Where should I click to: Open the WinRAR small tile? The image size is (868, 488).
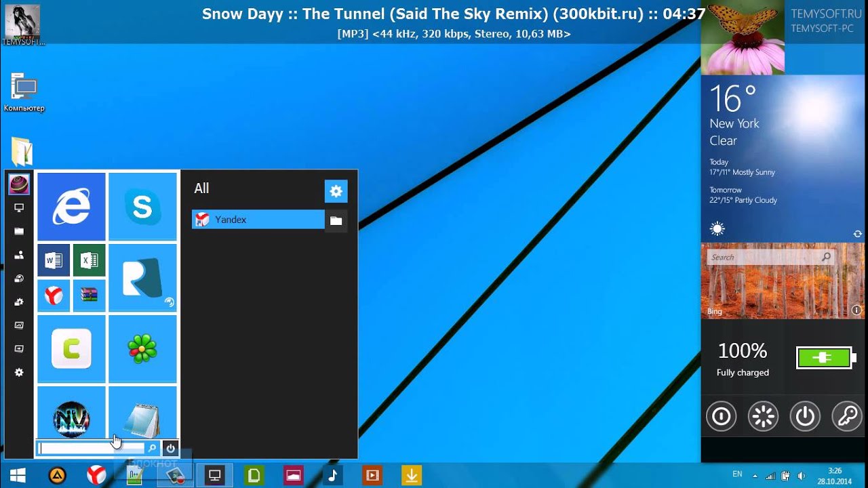(x=89, y=296)
